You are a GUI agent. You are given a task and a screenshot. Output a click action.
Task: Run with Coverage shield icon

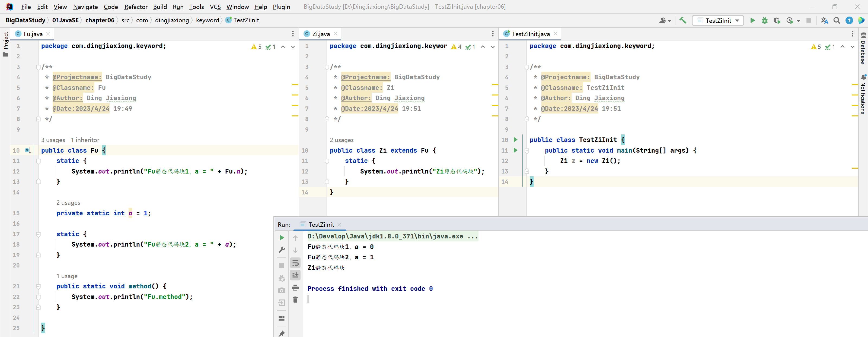click(777, 21)
